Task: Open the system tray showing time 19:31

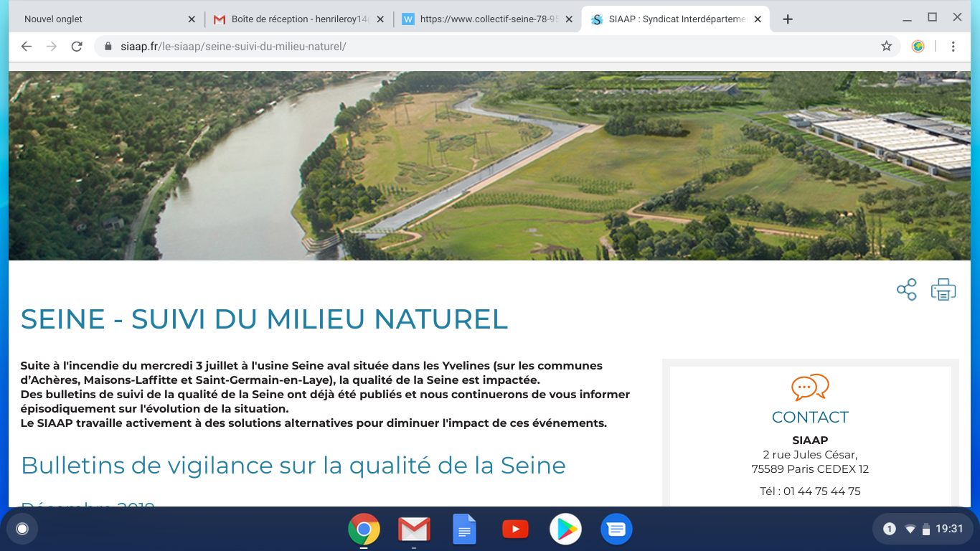Action: 923,529
